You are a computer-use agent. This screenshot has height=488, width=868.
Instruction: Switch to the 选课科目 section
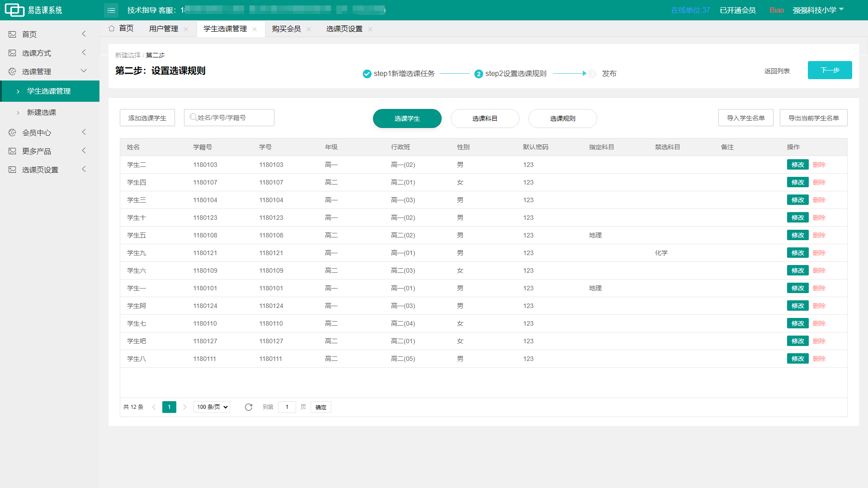point(485,118)
